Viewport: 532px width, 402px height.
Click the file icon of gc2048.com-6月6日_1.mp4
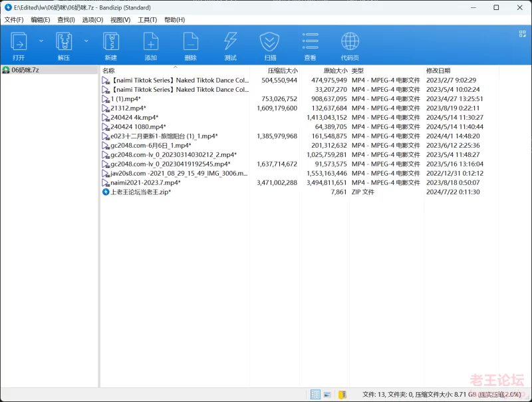point(106,146)
